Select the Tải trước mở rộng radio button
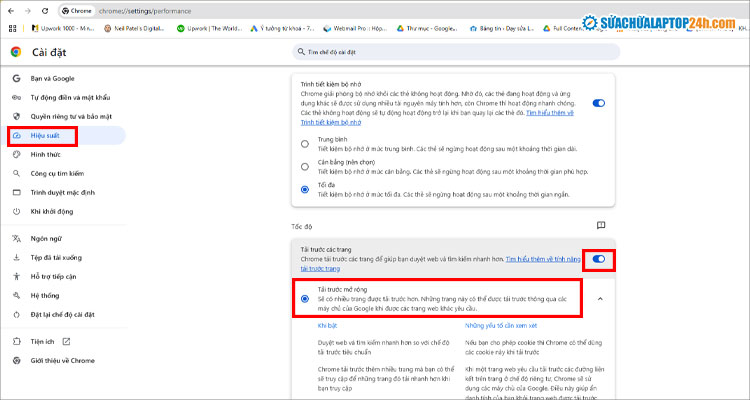Viewport: 750px width, 400px height. tap(305, 298)
